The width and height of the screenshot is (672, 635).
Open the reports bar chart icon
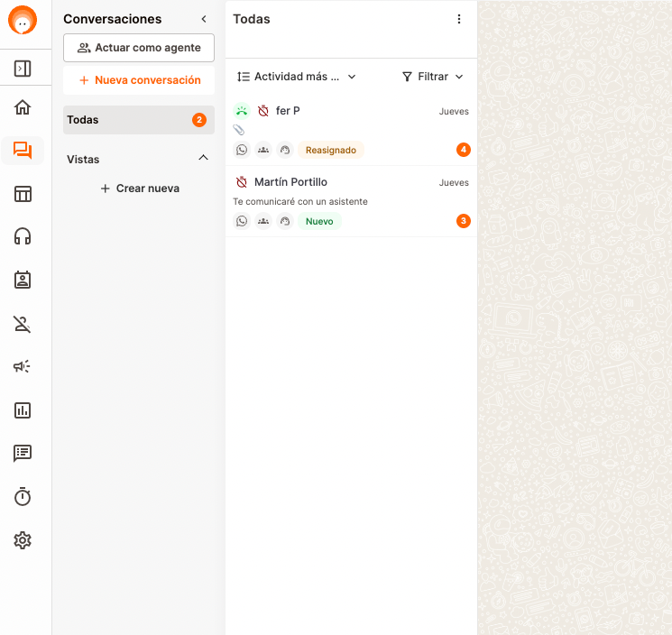[x=23, y=410]
